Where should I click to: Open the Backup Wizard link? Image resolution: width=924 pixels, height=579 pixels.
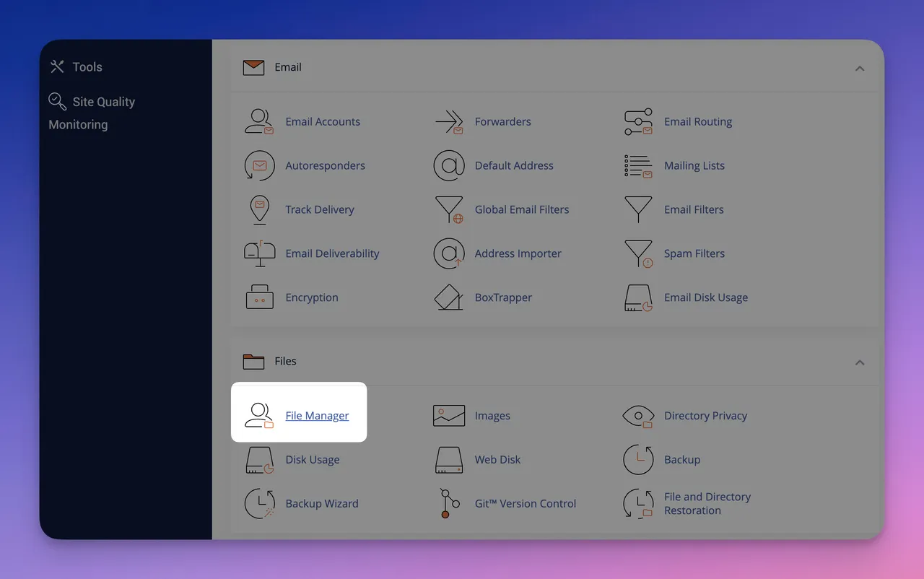pos(322,504)
